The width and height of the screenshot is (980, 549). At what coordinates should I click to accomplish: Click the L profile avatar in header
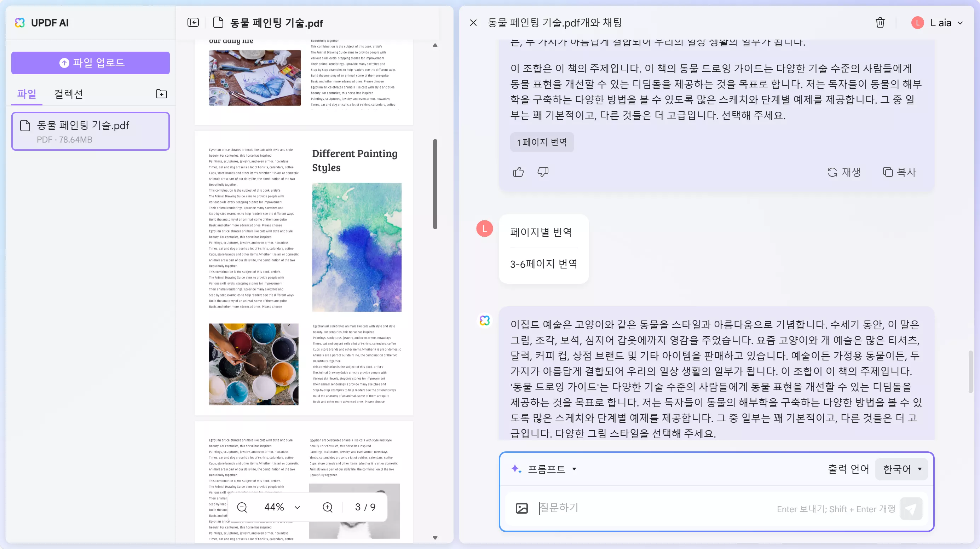pos(918,23)
